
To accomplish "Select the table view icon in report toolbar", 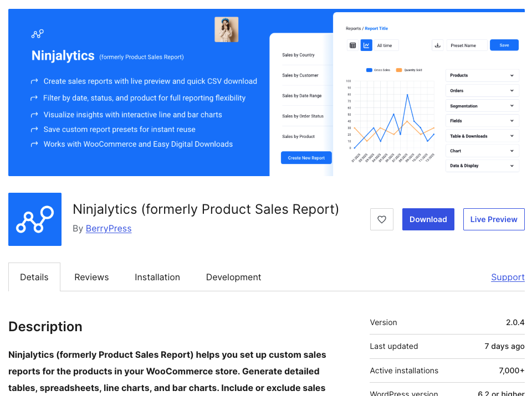I will [x=352, y=45].
